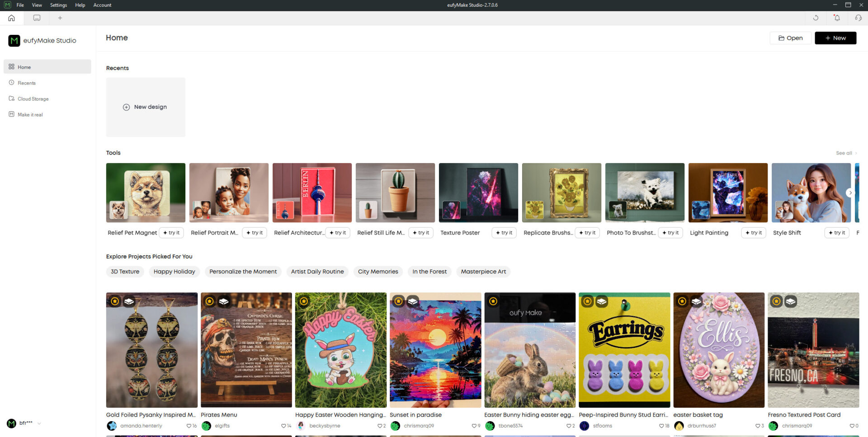Open the Settings menu
The image size is (868, 437).
pos(58,5)
